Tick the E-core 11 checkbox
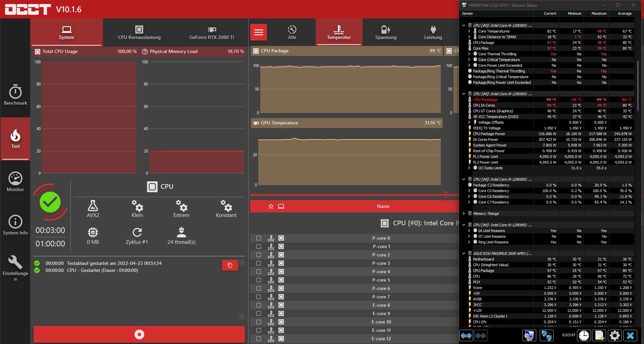Screen dimensions: 644x344 pyautogui.click(x=259, y=330)
